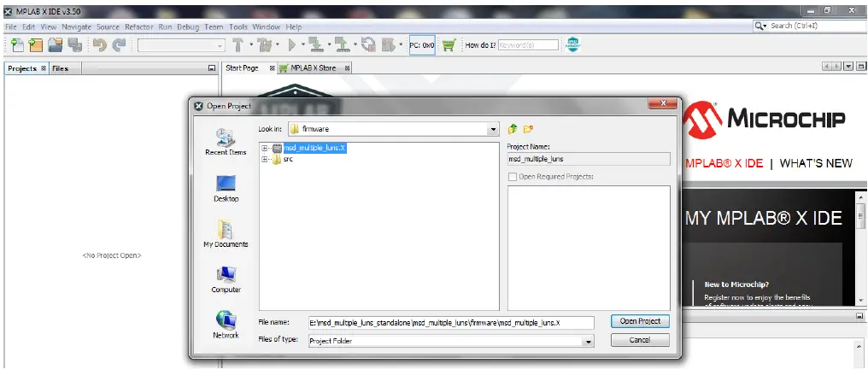The height and width of the screenshot is (387, 868).
Task: Expand the src folder tree node
Action: coord(265,160)
